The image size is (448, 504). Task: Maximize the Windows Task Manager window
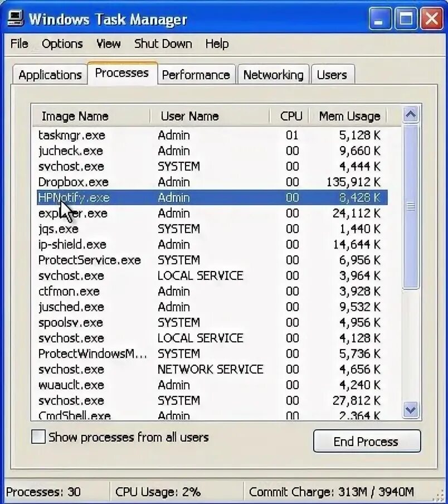[x=406, y=18]
